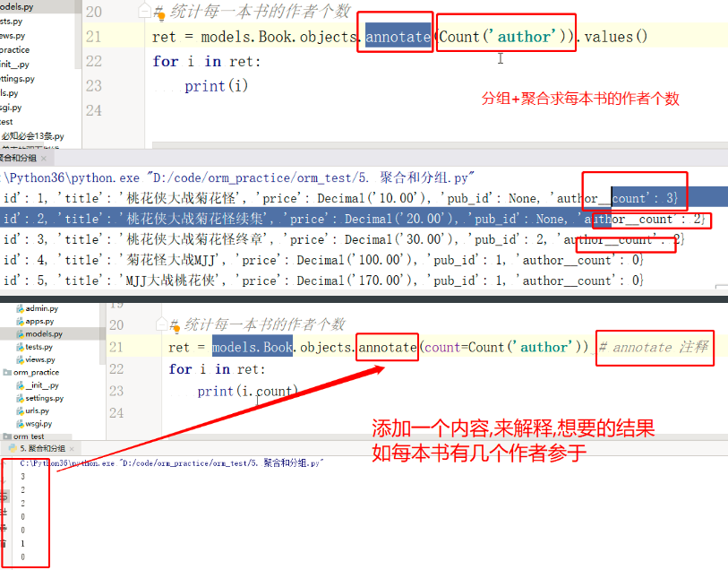The height and width of the screenshot is (570, 728).
Task: Open apps.py in the project tree
Action: 39,322
